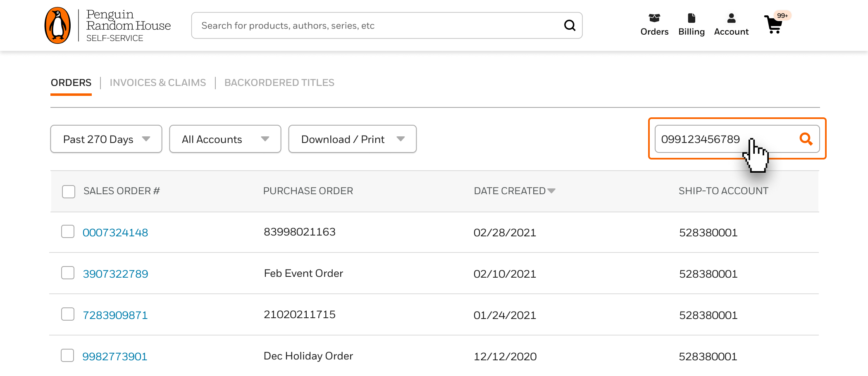Open sales order 0007324148 link

115,232
